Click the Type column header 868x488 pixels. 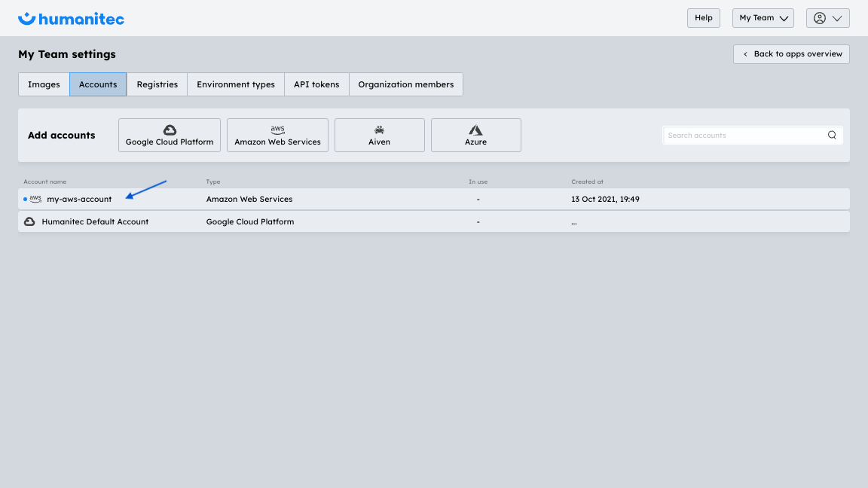coord(213,181)
